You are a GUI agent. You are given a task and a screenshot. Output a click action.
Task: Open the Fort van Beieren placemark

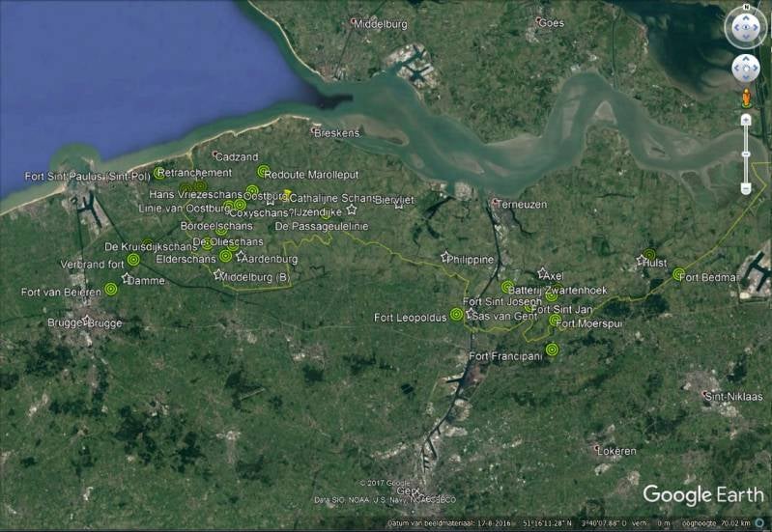click(x=111, y=289)
